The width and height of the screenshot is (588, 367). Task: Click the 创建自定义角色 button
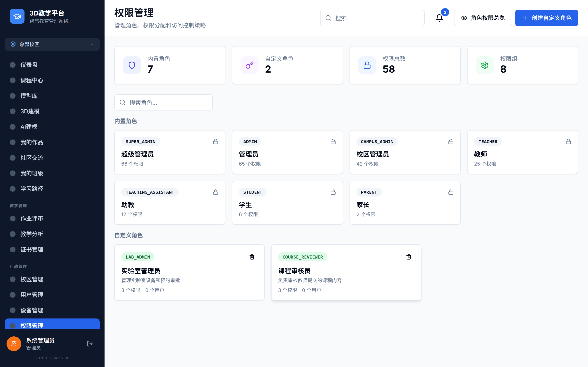547,18
